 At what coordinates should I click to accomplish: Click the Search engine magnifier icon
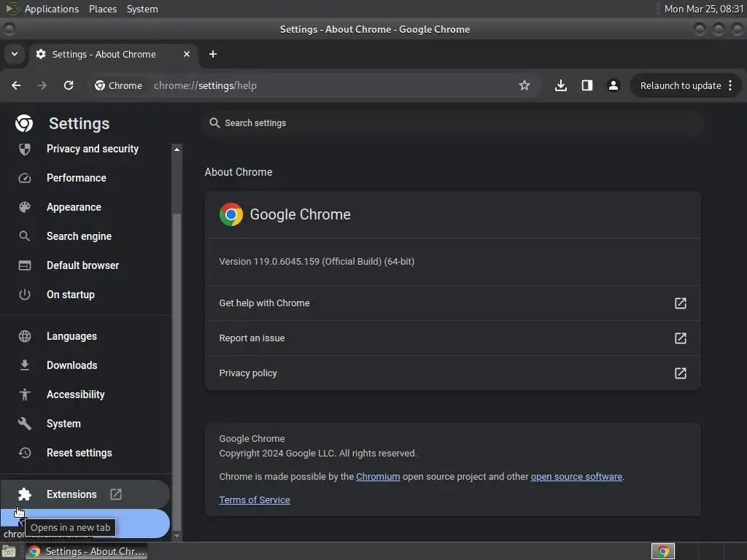(24, 236)
